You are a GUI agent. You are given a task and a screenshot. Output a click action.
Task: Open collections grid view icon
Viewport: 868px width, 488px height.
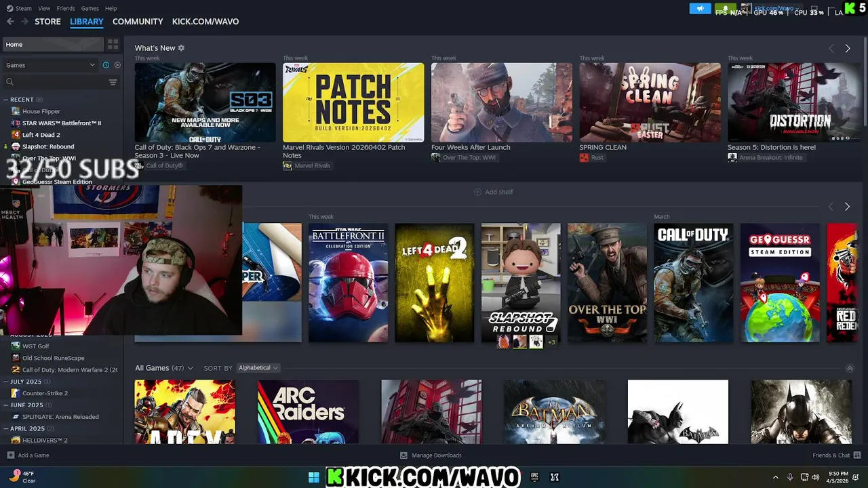pos(113,45)
